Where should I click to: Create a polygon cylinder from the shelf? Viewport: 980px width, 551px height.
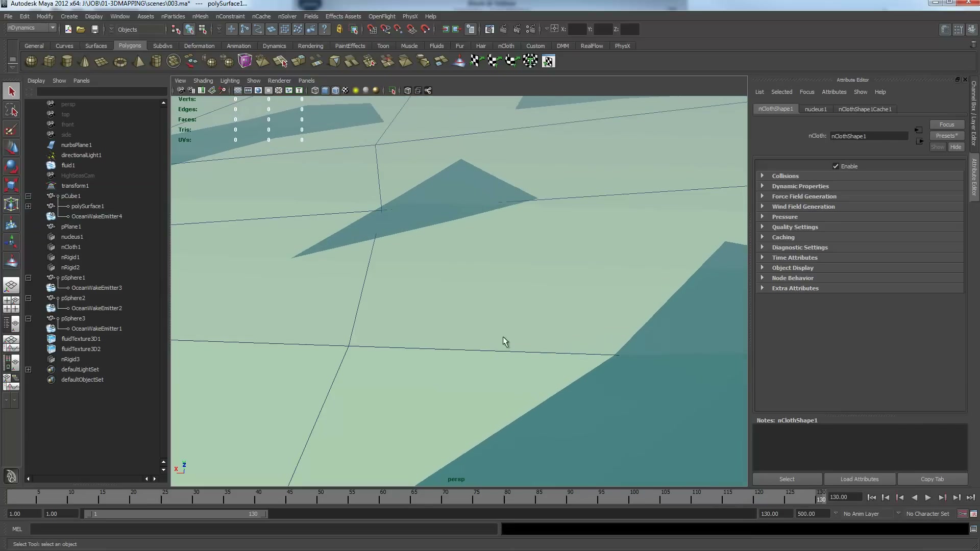click(67, 62)
